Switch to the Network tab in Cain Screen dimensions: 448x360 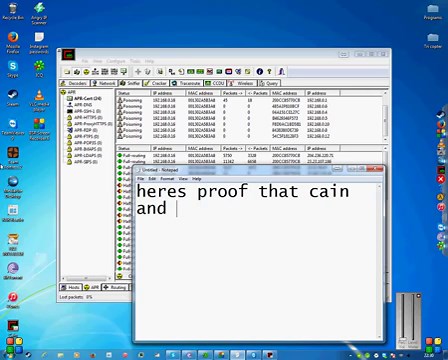(104, 83)
